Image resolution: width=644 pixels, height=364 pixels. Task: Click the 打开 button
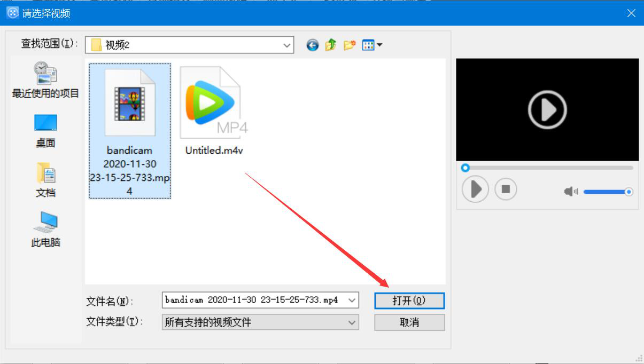[x=409, y=300]
